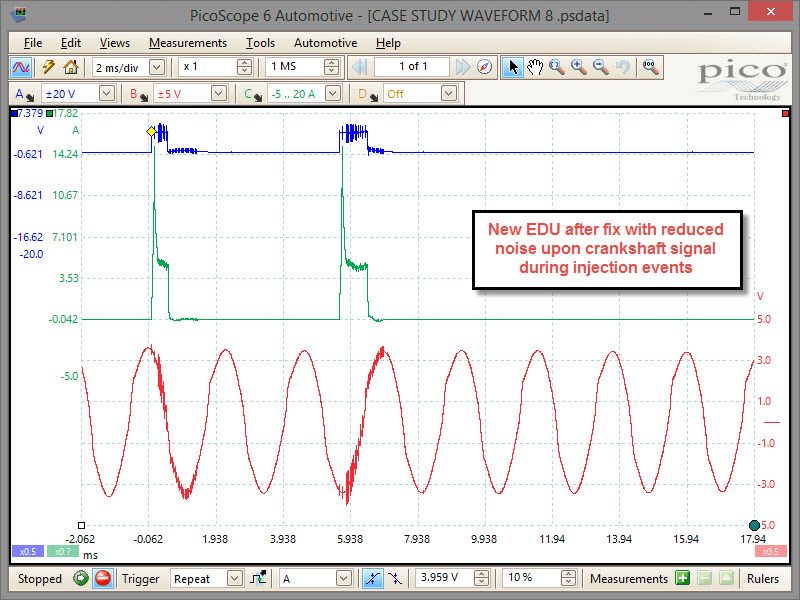Open the Buffer Navigator compass icon
The width and height of the screenshot is (800, 600).
pos(485,67)
